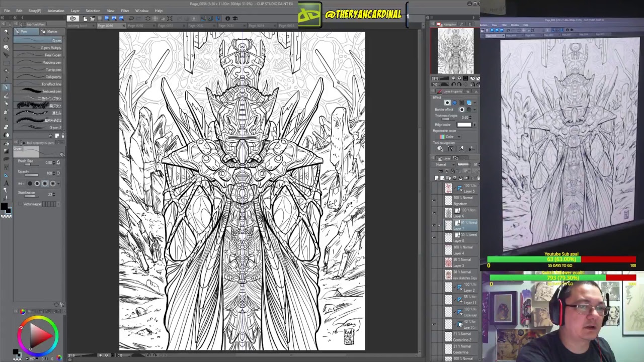Switch to the Marker sub tool tab

point(50,32)
